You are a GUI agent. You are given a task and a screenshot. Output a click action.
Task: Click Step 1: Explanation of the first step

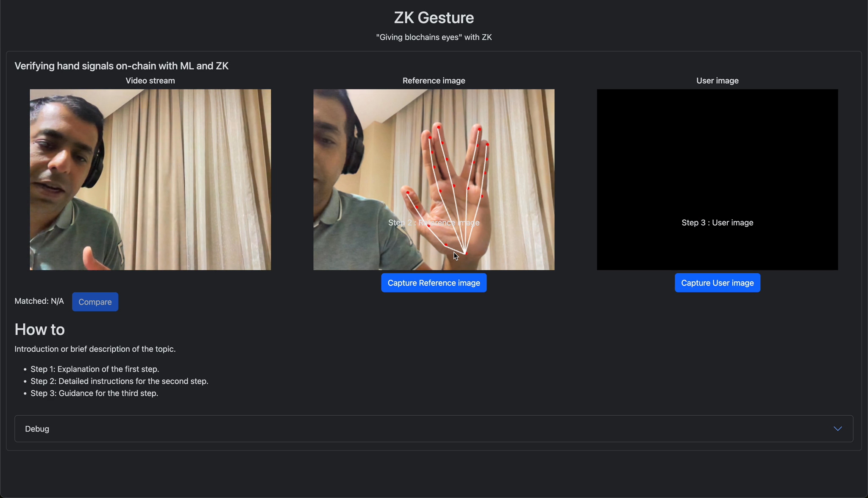[x=95, y=369]
